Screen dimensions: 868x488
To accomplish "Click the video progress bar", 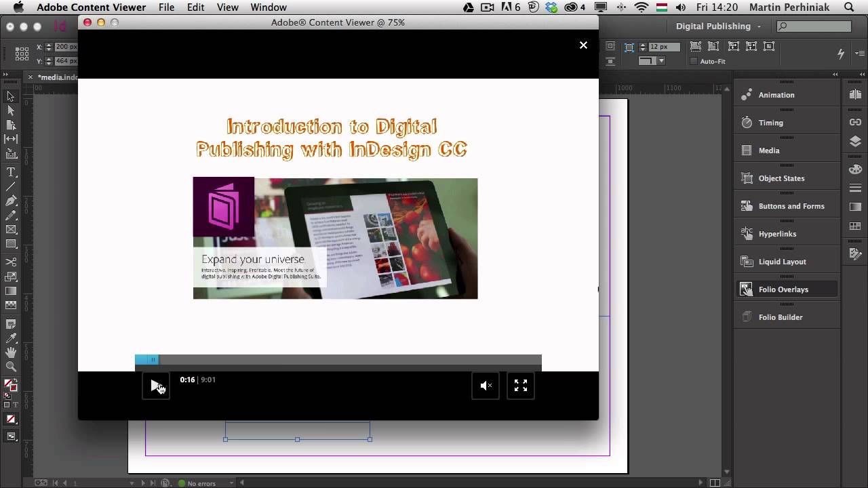I will tap(338, 360).
